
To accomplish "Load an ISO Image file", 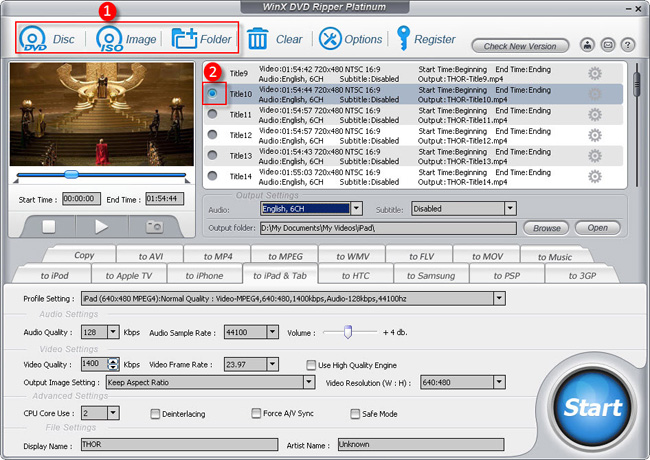I will pos(126,39).
